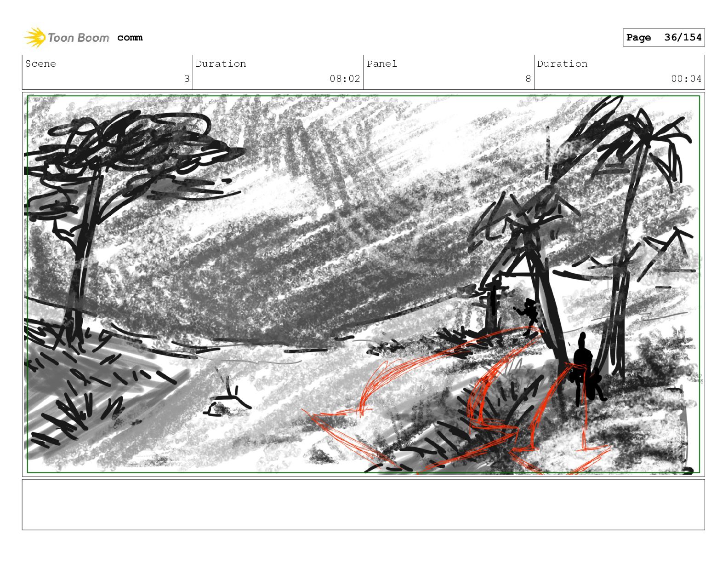Click the 'comm' project title text
This screenshot has height=563, width=728.
[x=130, y=38]
